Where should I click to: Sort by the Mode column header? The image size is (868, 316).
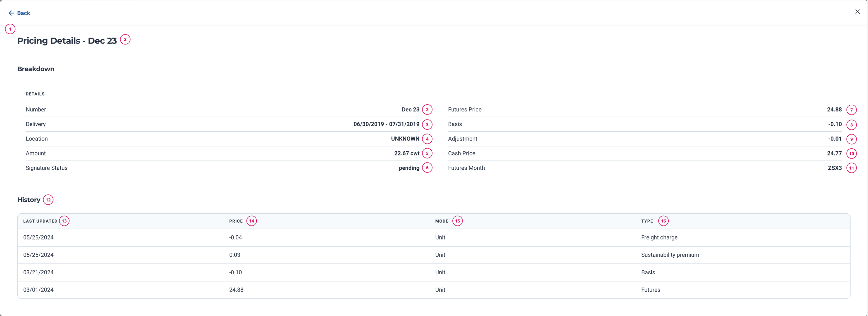click(442, 221)
